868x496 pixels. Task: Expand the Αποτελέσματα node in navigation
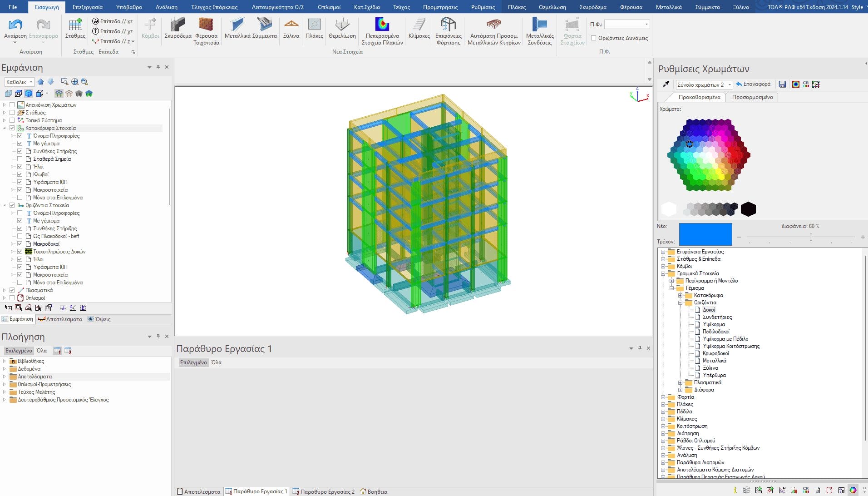5,377
